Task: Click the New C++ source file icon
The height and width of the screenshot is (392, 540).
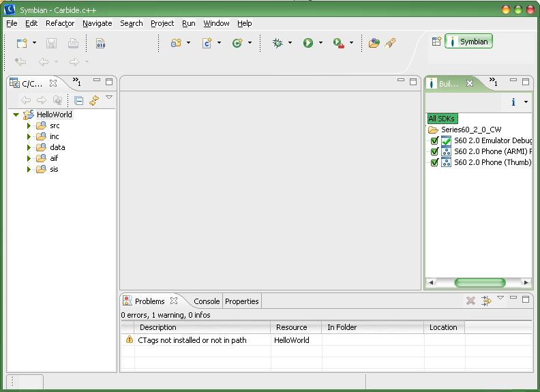Action: pos(207,43)
